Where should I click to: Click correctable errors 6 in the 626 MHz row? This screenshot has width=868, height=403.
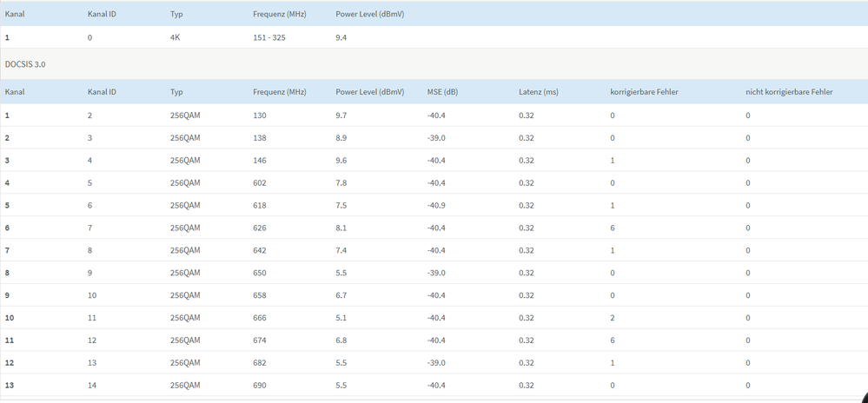[x=613, y=228]
